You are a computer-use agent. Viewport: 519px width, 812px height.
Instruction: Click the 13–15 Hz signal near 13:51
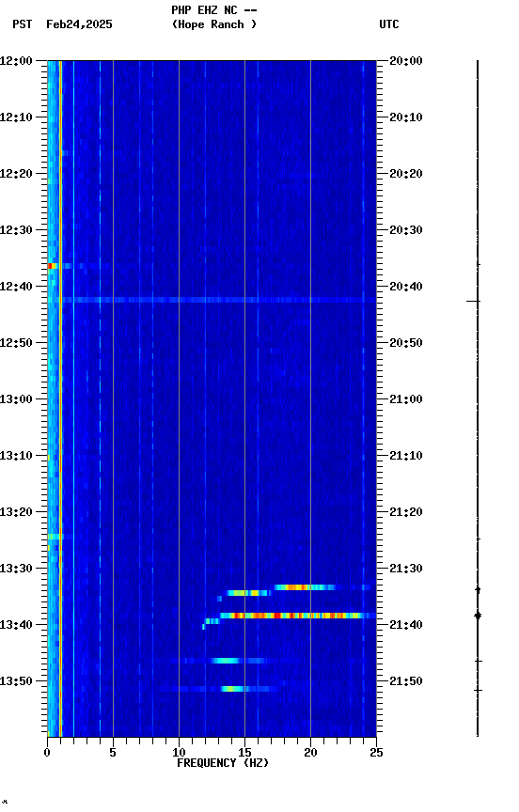[x=232, y=689]
